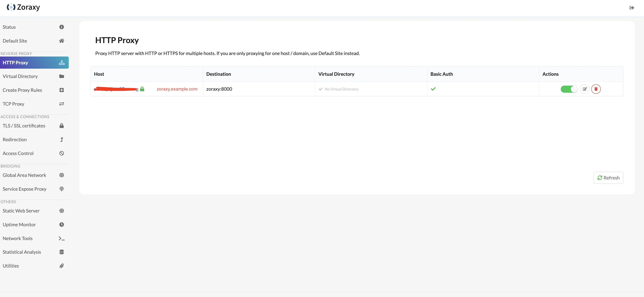
Task: Open Global Area Network page
Action: click(34, 175)
